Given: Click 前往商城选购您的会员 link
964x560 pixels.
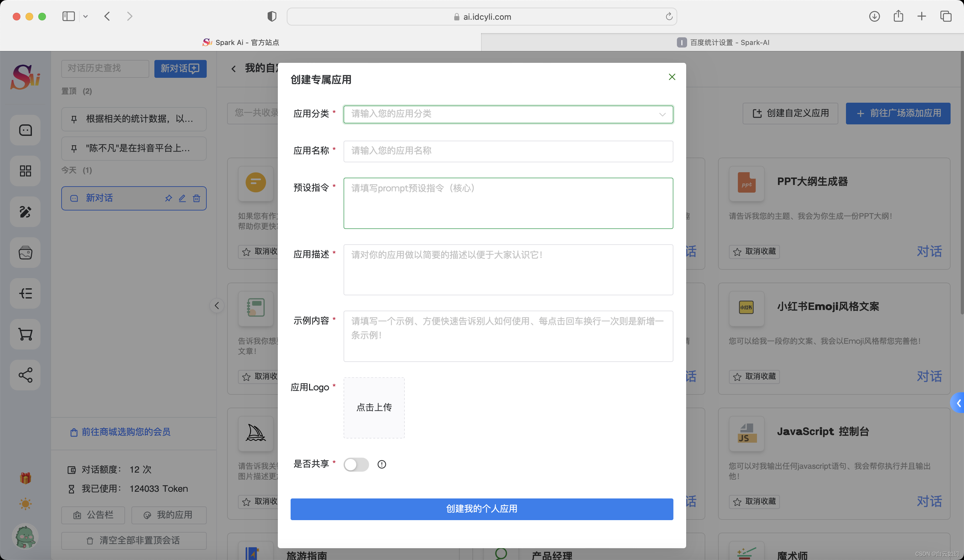Looking at the screenshot, I should pyautogui.click(x=120, y=432).
